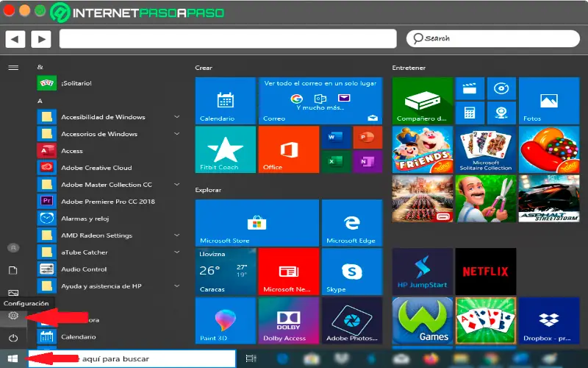The height and width of the screenshot is (368, 588).
Task: Open the Calculator small tile
Action: click(470, 113)
